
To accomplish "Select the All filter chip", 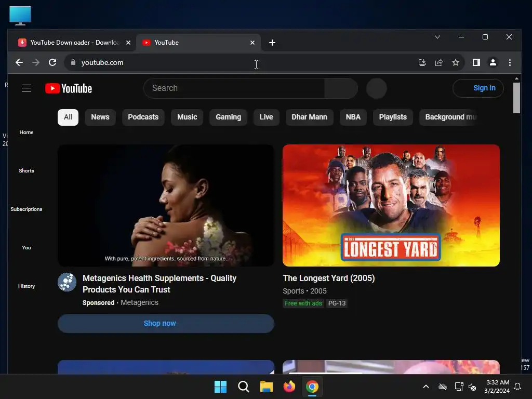I will [x=68, y=117].
